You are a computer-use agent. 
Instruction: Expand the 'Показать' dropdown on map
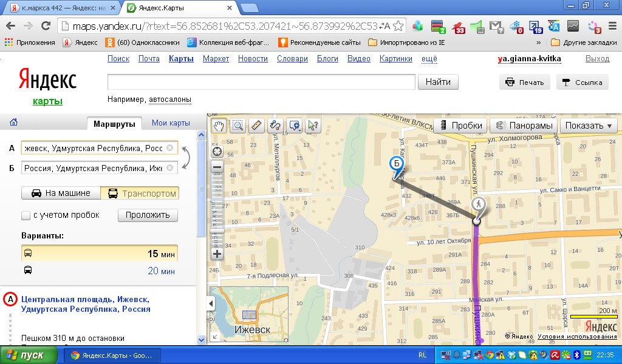coord(588,126)
